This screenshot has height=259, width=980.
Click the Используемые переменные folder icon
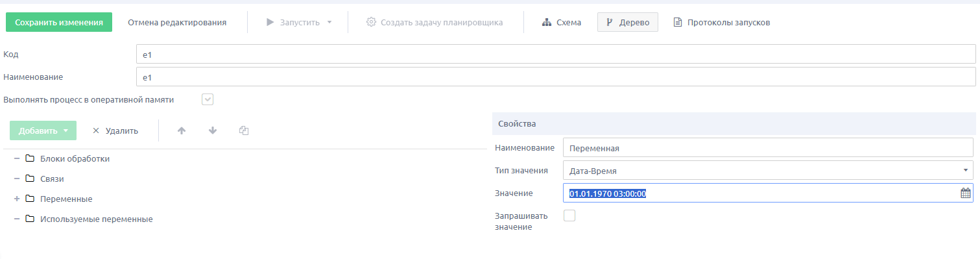pyautogui.click(x=30, y=219)
